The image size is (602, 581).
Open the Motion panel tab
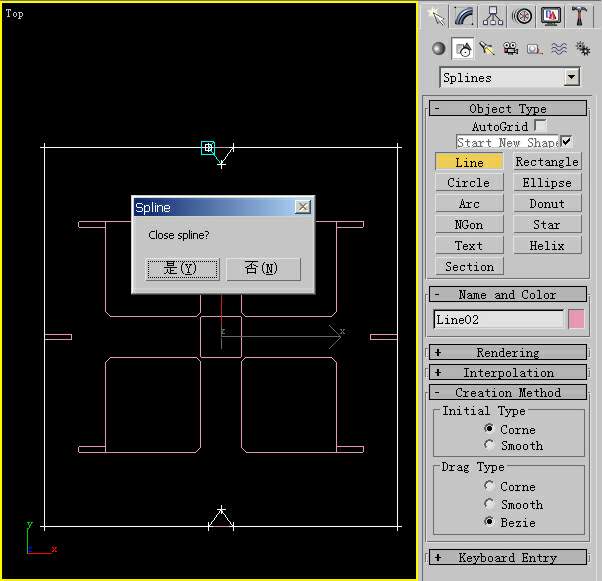[x=522, y=16]
